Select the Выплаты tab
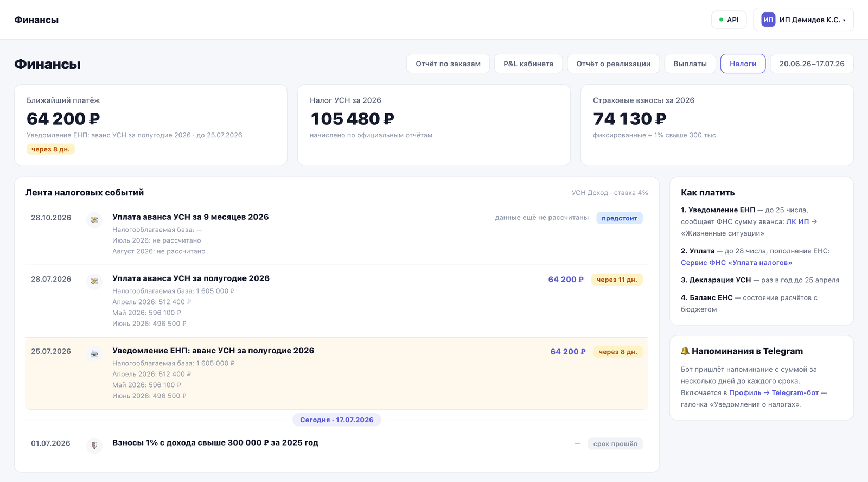868x482 pixels. coord(690,64)
